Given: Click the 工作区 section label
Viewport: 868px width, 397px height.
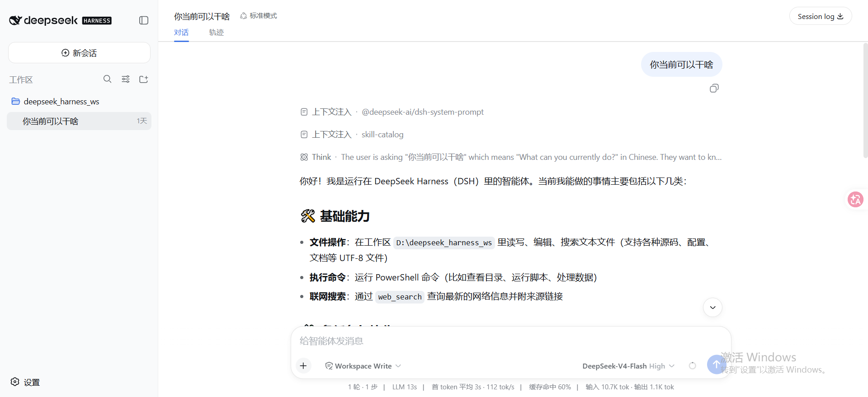Looking at the screenshot, I should 21,80.
